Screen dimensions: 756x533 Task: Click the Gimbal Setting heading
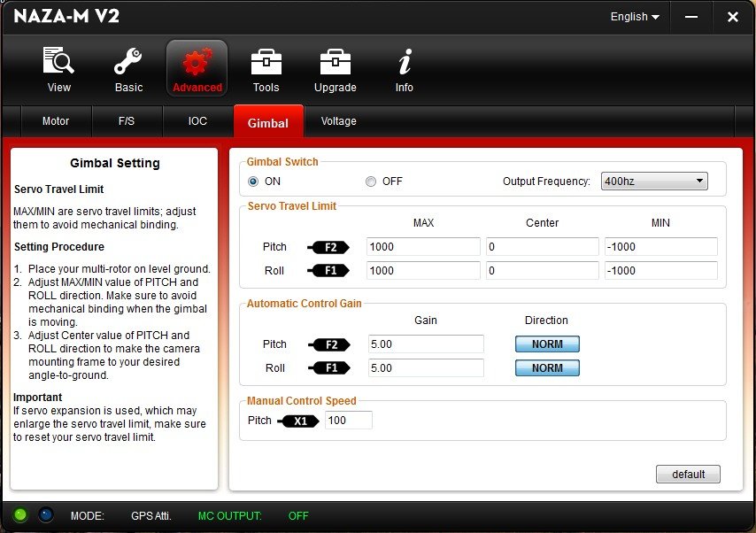pos(115,163)
